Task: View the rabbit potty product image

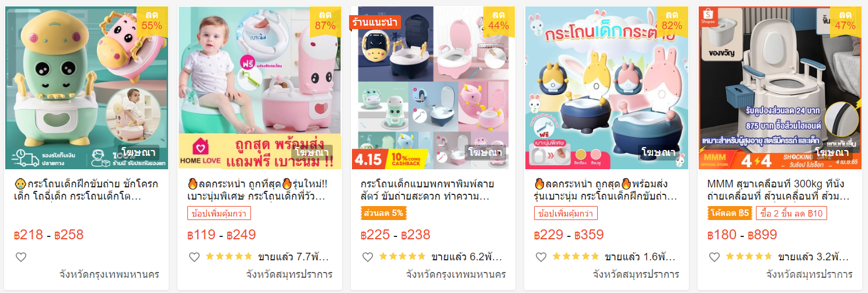Action: [x=606, y=88]
